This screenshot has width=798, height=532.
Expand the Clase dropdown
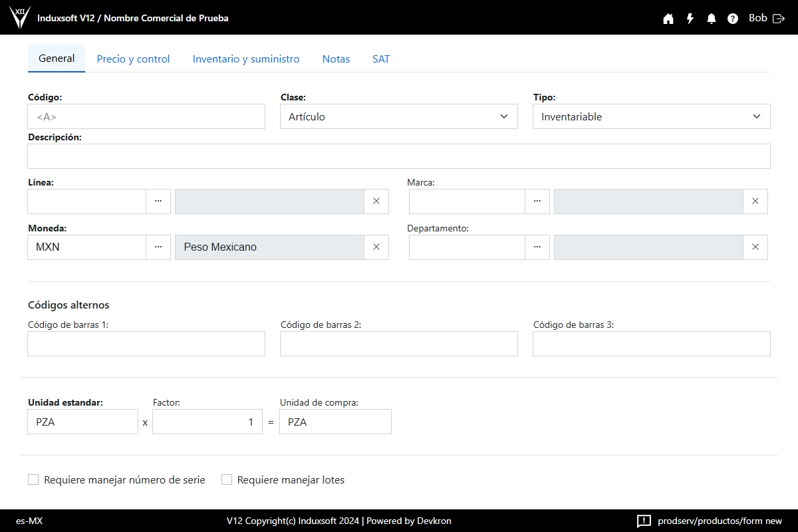tap(398, 116)
